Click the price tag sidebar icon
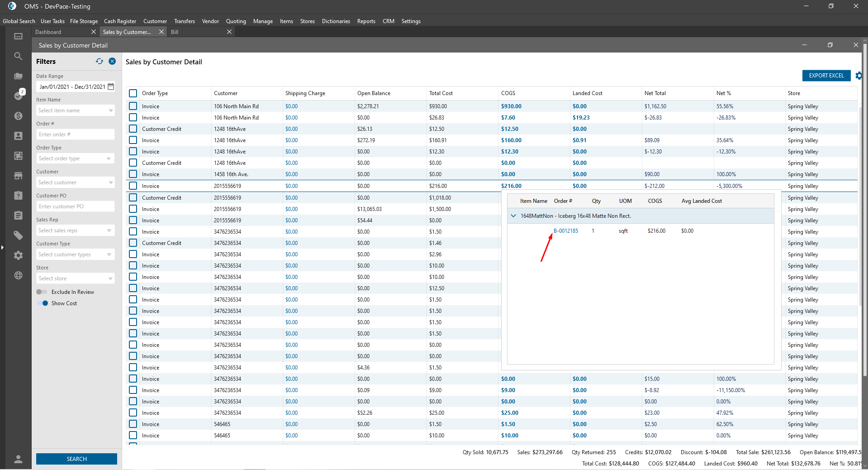The height and width of the screenshot is (470, 868). [18, 235]
